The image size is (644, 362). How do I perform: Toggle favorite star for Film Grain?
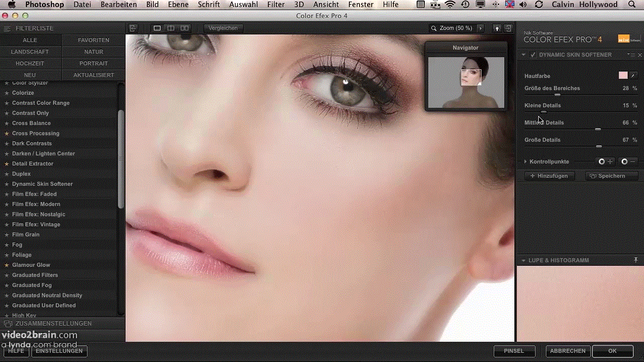click(7, 234)
